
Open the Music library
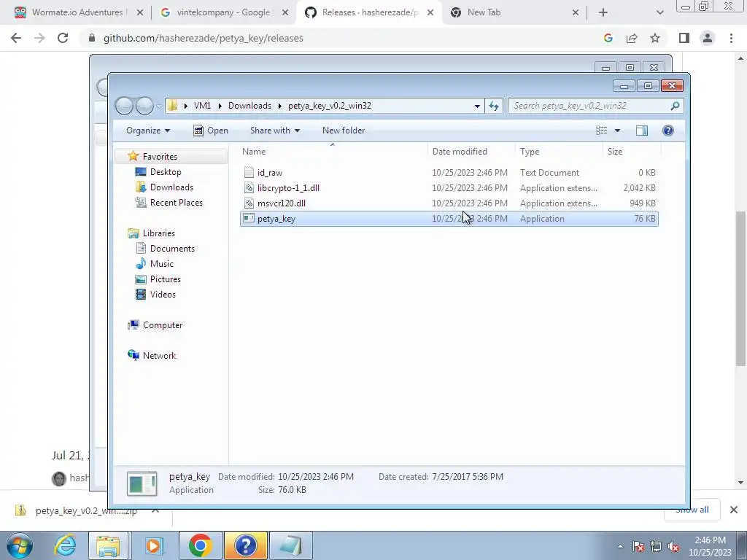(161, 264)
